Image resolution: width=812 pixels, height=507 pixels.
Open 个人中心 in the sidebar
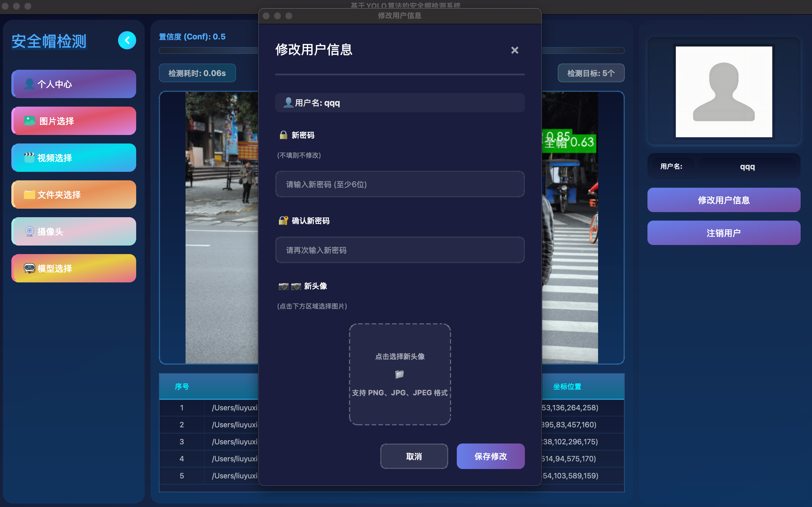(74, 84)
